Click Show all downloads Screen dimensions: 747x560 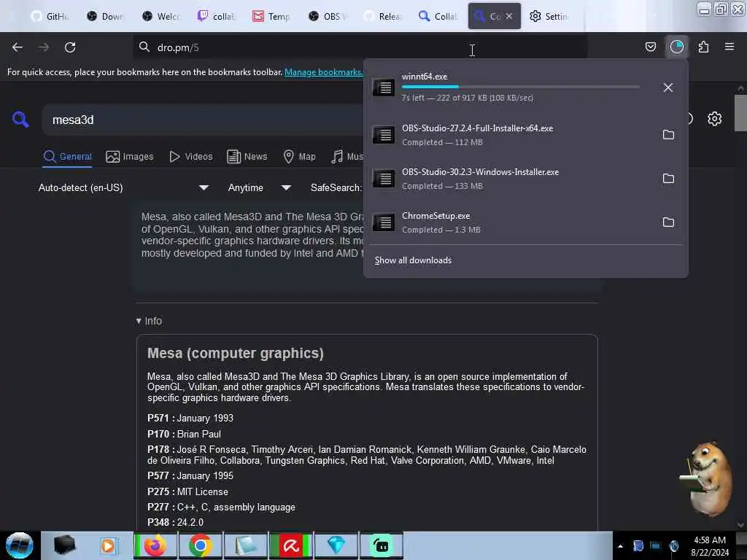(x=413, y=260)
